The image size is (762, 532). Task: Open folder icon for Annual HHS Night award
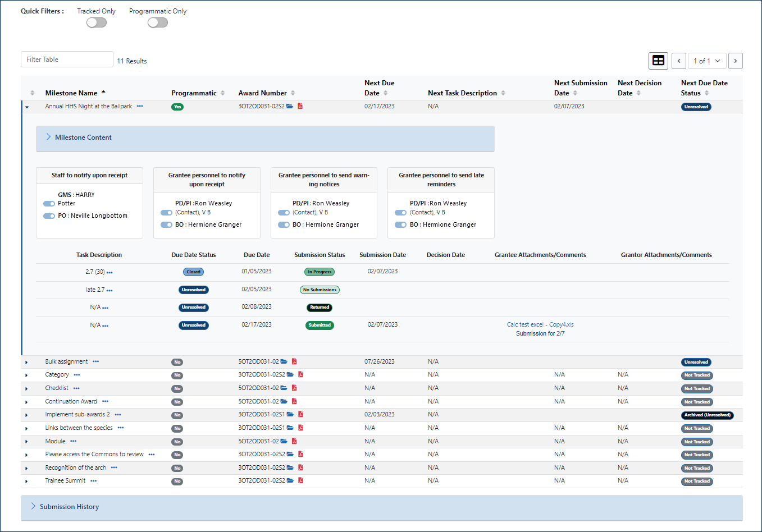(x=290, y=106)
